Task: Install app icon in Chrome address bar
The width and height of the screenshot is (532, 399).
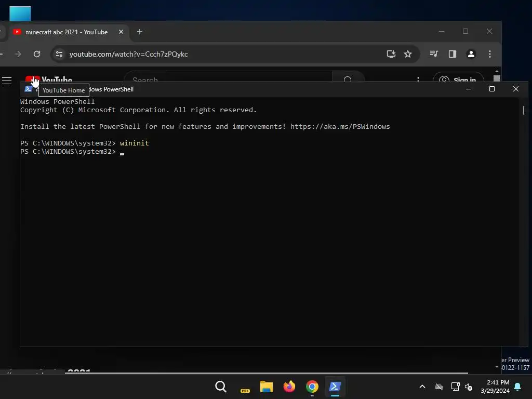Action: coord(391,54)
